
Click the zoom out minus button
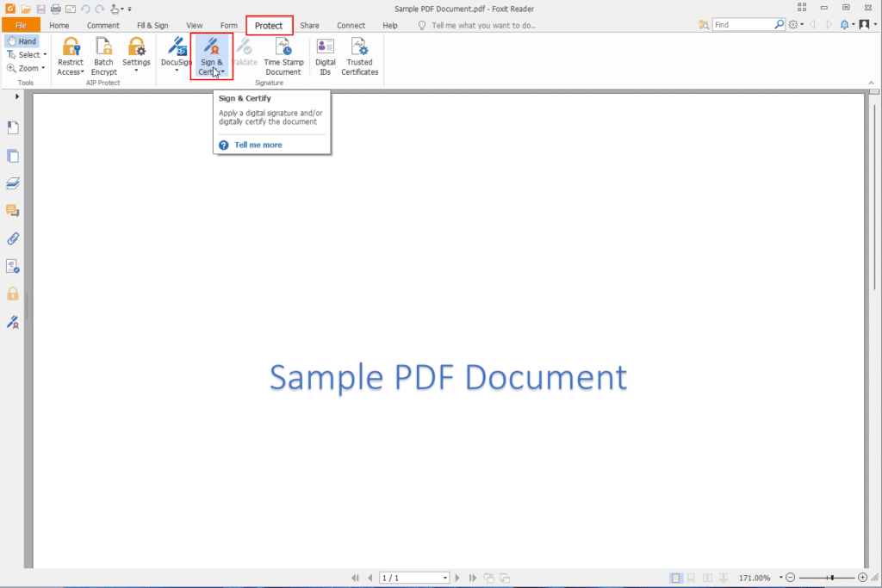click(791, 578)
